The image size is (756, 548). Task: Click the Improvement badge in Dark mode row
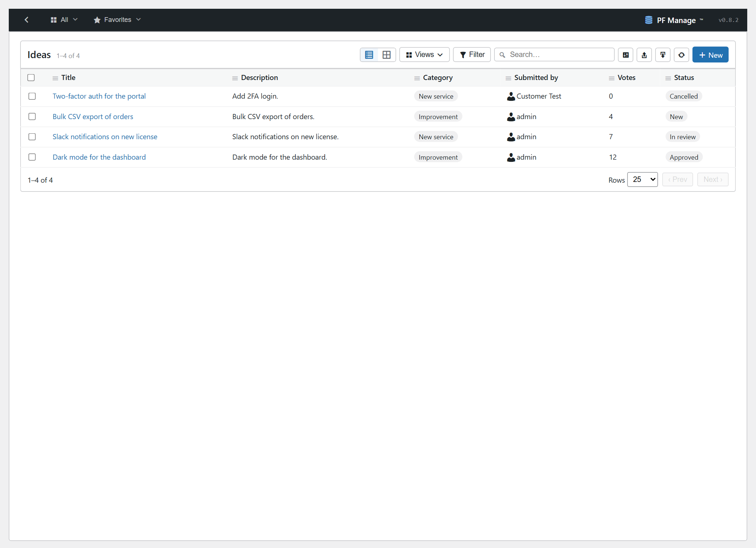point(438,157)
